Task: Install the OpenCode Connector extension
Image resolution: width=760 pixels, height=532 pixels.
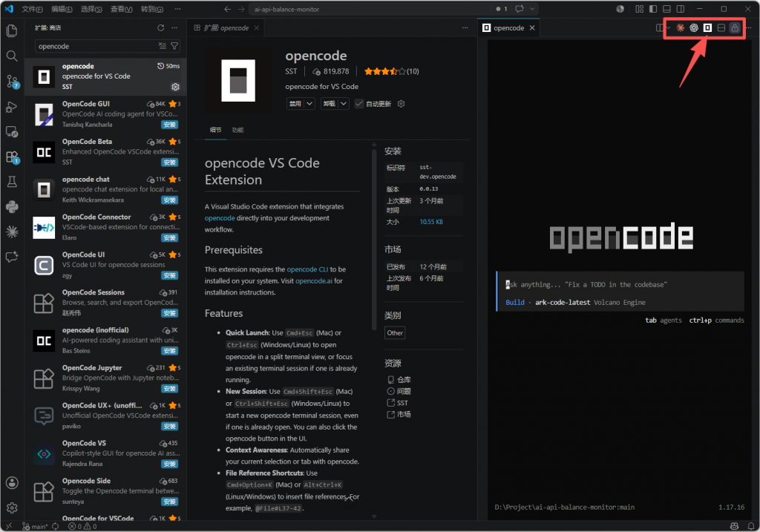Action: pos(170,238)
